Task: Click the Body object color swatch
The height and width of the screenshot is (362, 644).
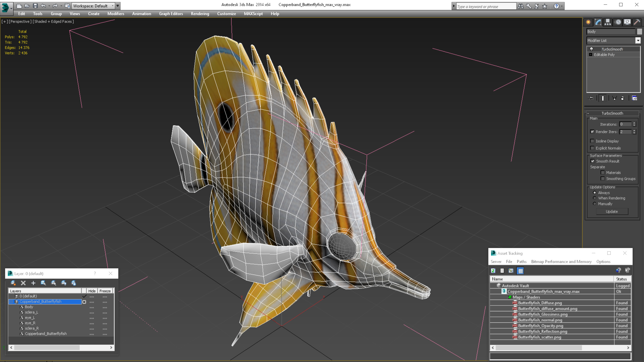Action: [639, 32]
